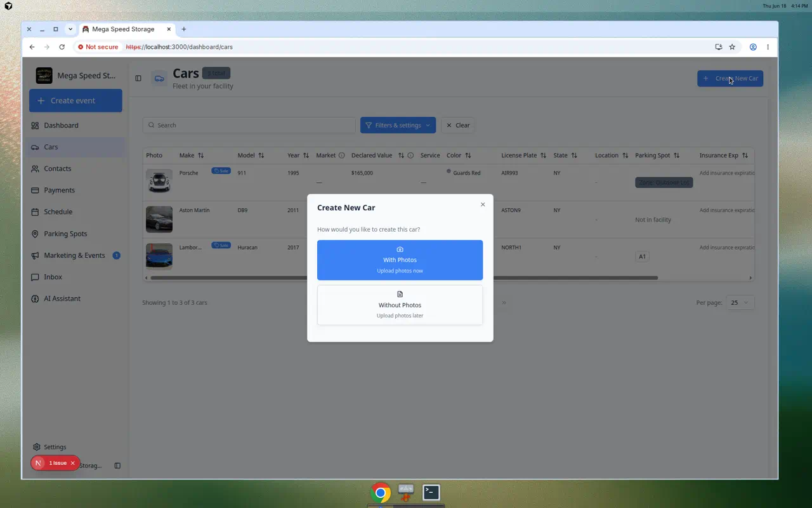812x508 pixels.
Task: Click the Mega Speed Storage logo
Action: tap(44, 76)
